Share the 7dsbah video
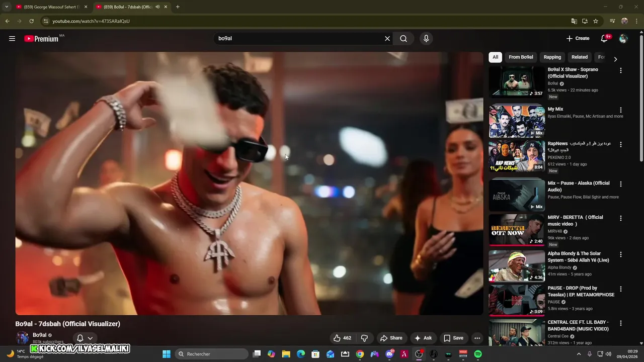 [391, 338]
